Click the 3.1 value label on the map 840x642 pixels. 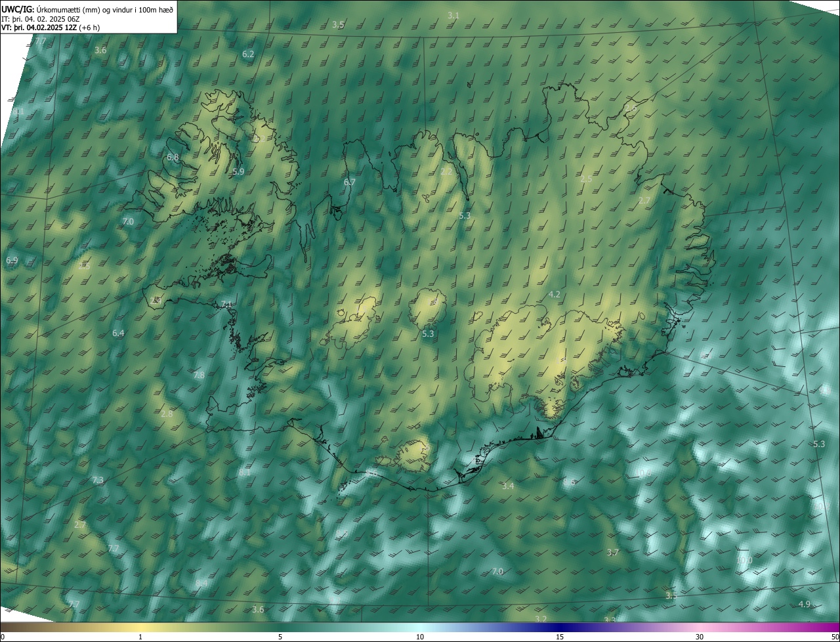pyautogui.click(x=453, y=15)
